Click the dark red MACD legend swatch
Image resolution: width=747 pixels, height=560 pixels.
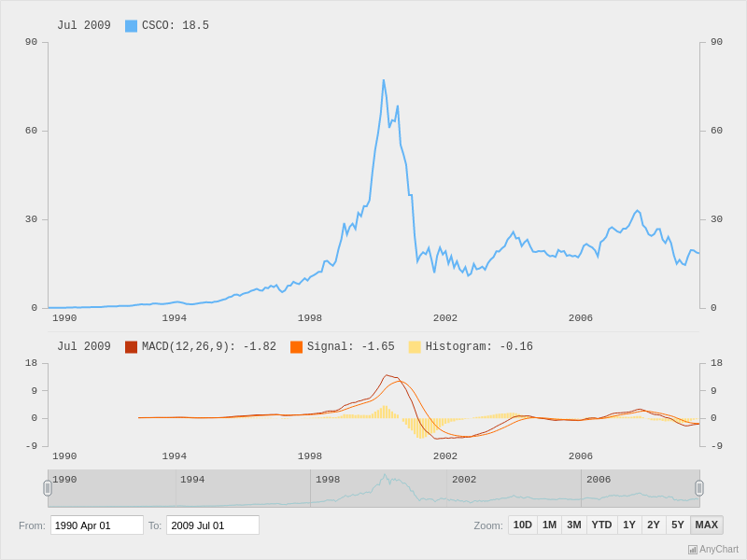click(131, 346)
